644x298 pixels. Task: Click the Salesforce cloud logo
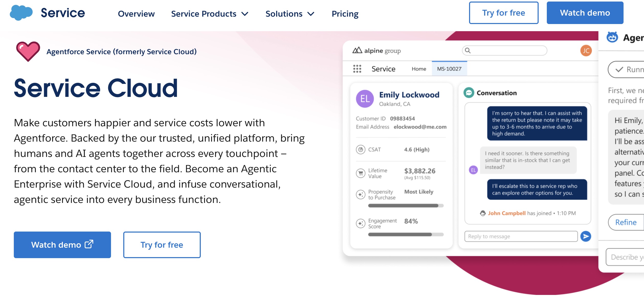click(x=21, y=13)
